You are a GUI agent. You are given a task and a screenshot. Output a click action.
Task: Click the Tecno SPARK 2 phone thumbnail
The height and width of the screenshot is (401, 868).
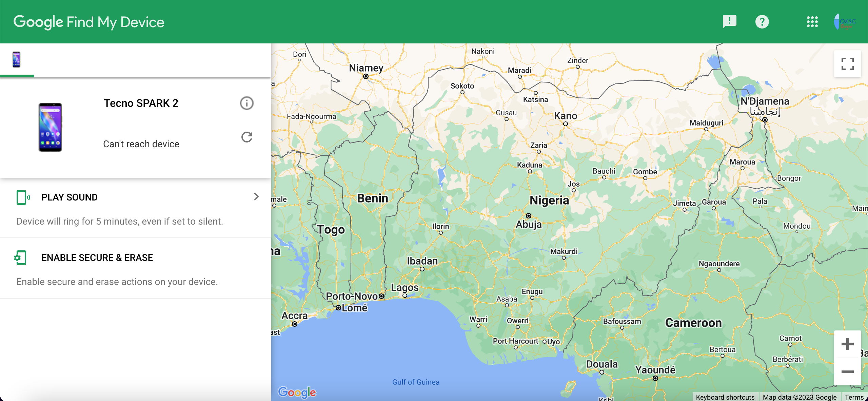[50, 127]
